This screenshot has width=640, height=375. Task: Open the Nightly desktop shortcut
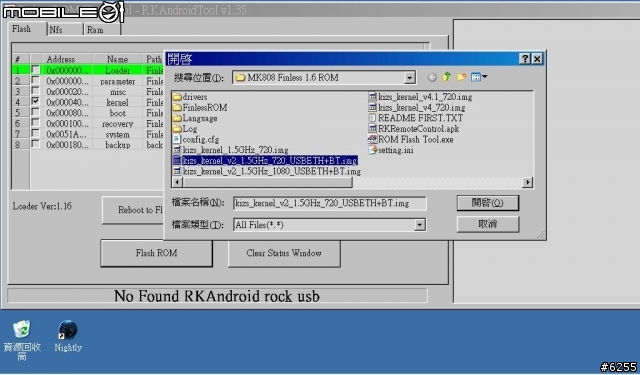pyautogui.click(x=68, y=336)
